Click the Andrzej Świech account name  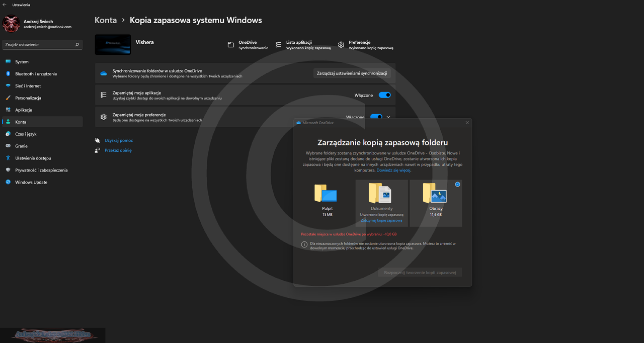tap(38, 22)
